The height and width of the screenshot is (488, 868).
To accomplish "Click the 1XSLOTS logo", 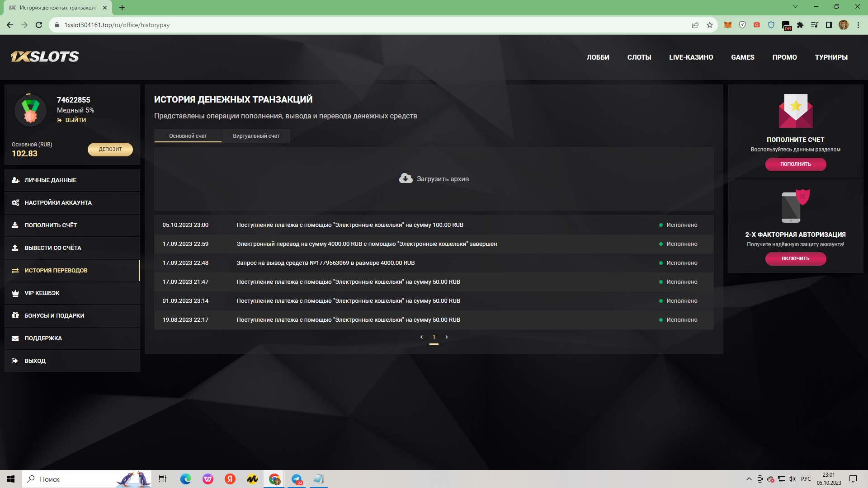I will click(45, 56).
